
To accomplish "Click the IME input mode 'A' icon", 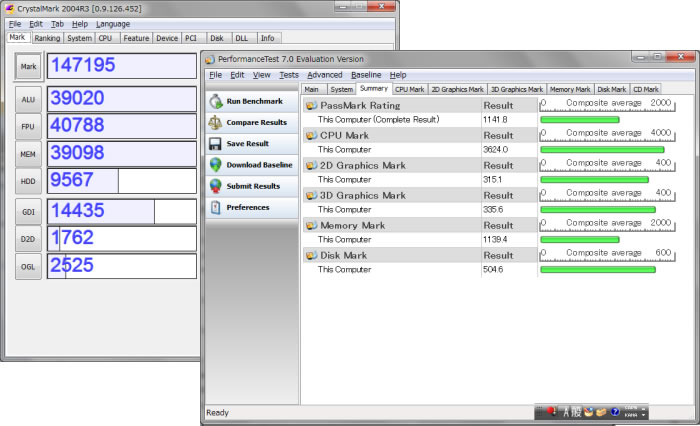I will click(566, 412).
